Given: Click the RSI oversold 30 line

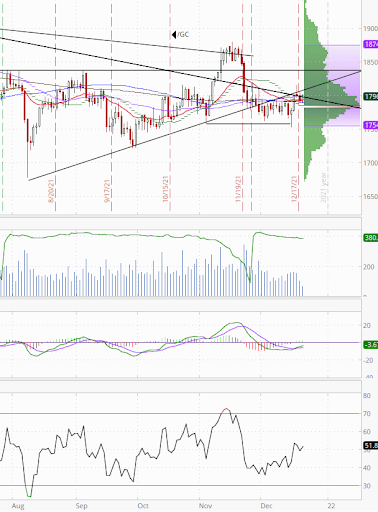Looking at the screenshot, I should [180, 485].
